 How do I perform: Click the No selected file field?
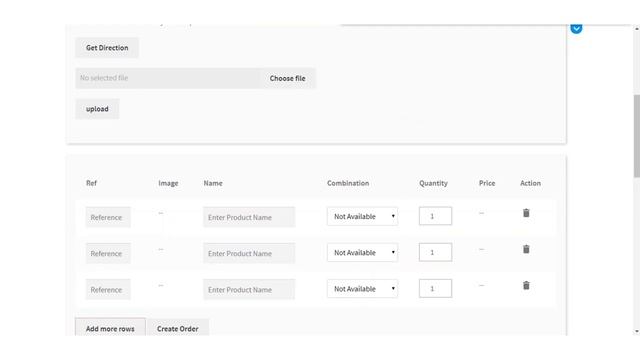pos(167,78)
